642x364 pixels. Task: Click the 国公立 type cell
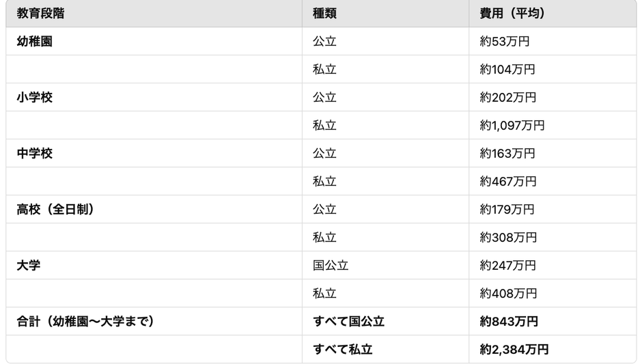(331, 266)
